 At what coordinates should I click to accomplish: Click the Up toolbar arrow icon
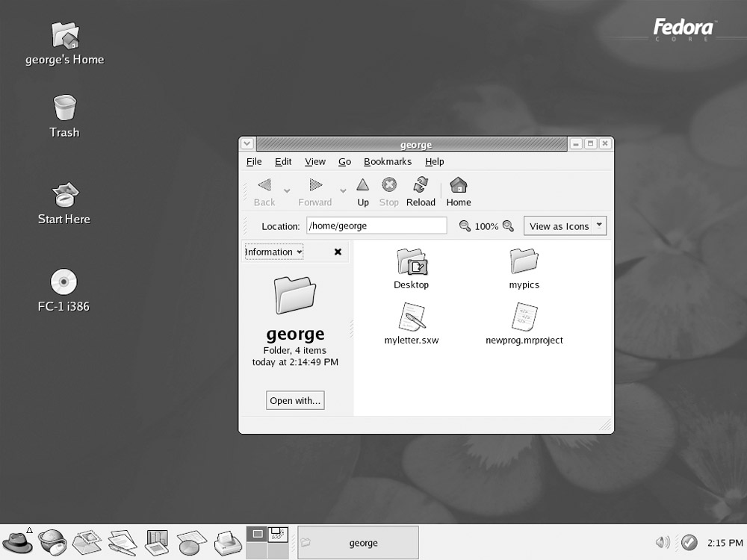tap(362, 185)
